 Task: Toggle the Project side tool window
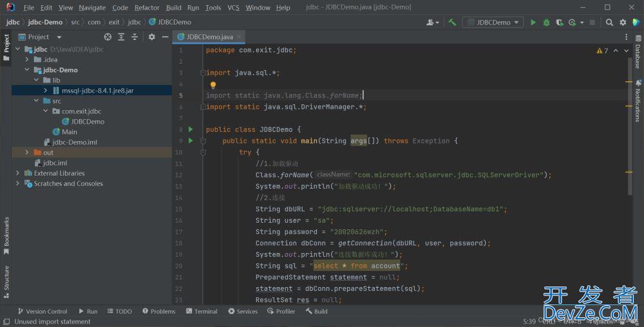(6, 47)
